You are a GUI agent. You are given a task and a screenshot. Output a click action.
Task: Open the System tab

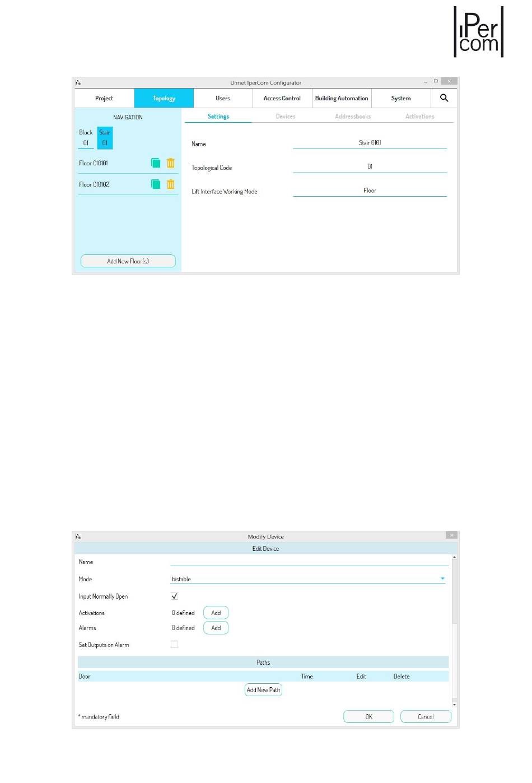401,98
